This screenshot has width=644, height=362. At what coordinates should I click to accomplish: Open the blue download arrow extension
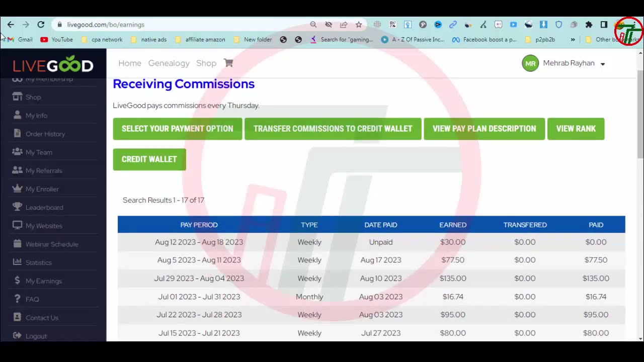coord(543,25)
